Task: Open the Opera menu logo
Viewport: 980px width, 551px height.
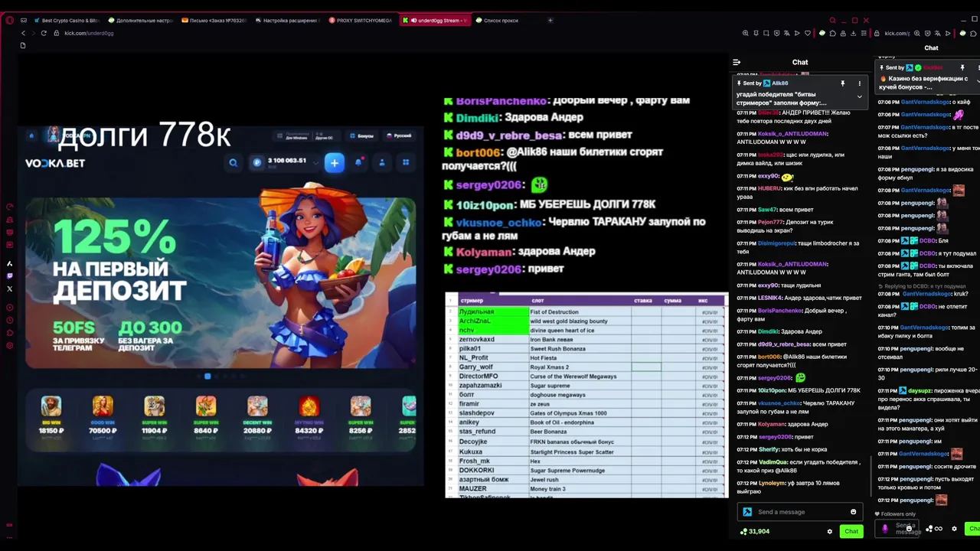Action: [x=9, y=21]
